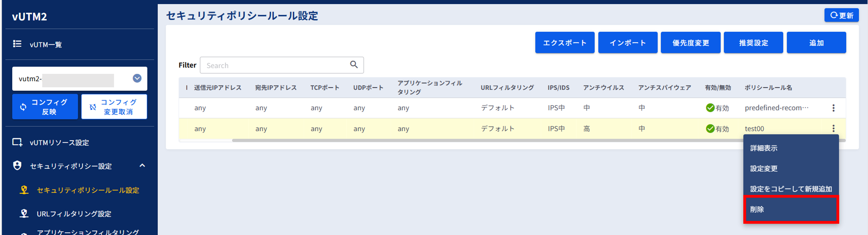This screenshot has height=235, width=868.
Task: Click the UDPポート column header
Action: tap(368, 88)
